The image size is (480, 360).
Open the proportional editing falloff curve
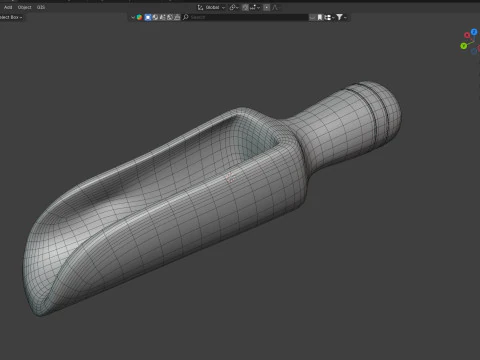pyautogui.click(x=275, y=7)
